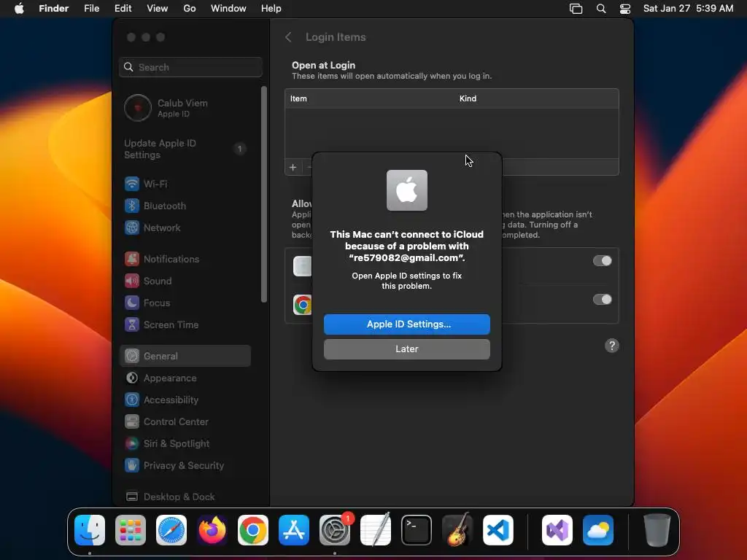Sort login items by Kind column
This screenshot has width=747, height=560.
[x=468, y=98]
